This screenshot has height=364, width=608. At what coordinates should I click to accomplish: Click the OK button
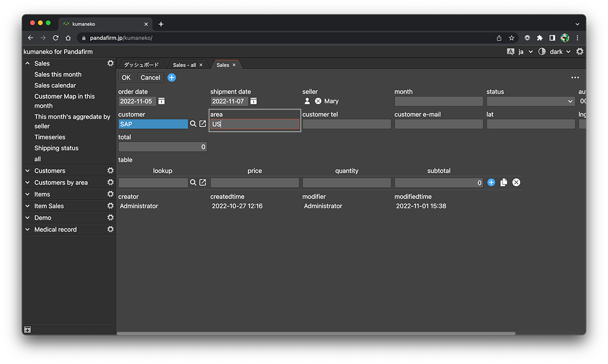pos(126,78)
